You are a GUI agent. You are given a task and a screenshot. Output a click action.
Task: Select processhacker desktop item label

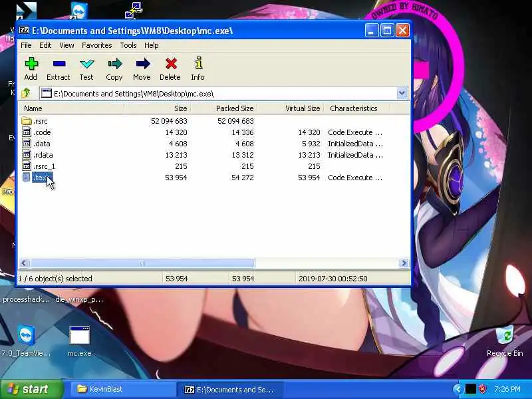[27, 299]
